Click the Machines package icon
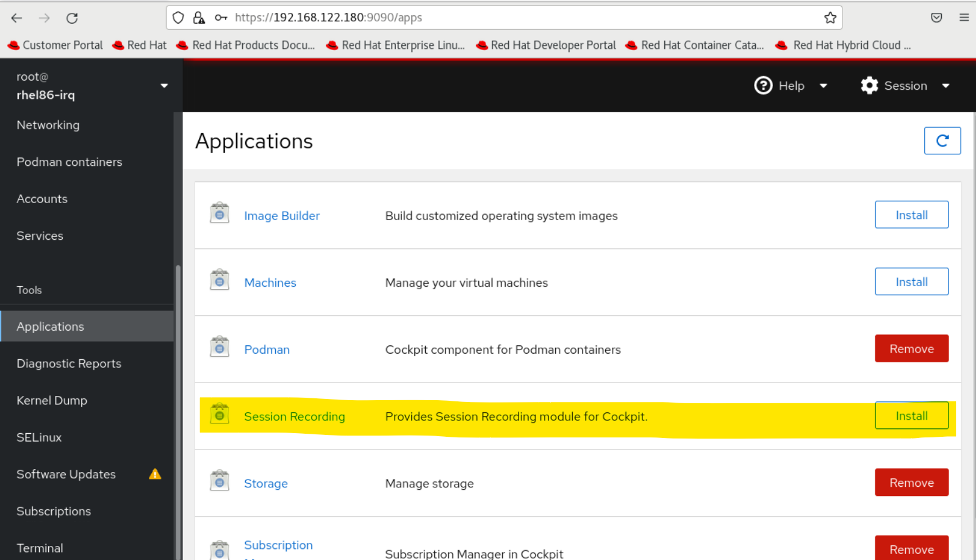This screenshot has height=560, width=976. (x=220, y=280)
